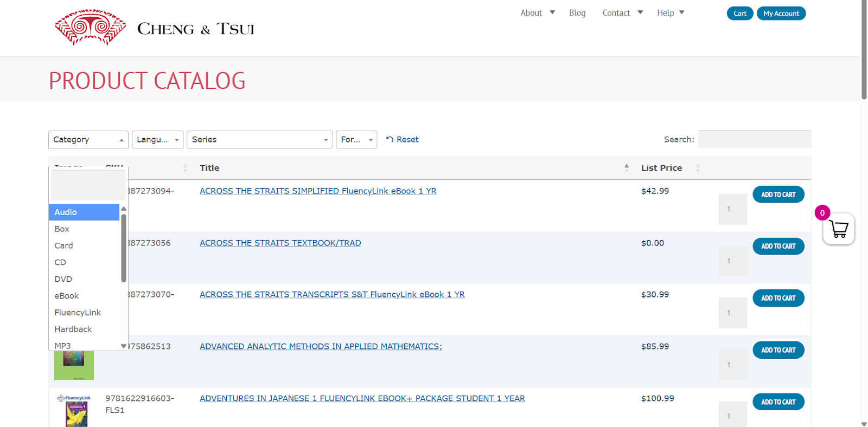Click the category list scrollbar thumb
This screenshot has width=868, height=427.
[124, 248]
